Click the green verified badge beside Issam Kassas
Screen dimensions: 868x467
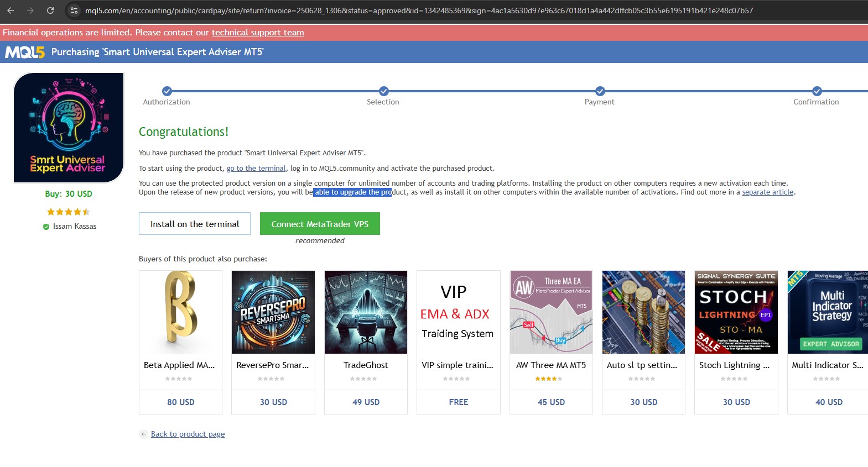tap(46, 227)
